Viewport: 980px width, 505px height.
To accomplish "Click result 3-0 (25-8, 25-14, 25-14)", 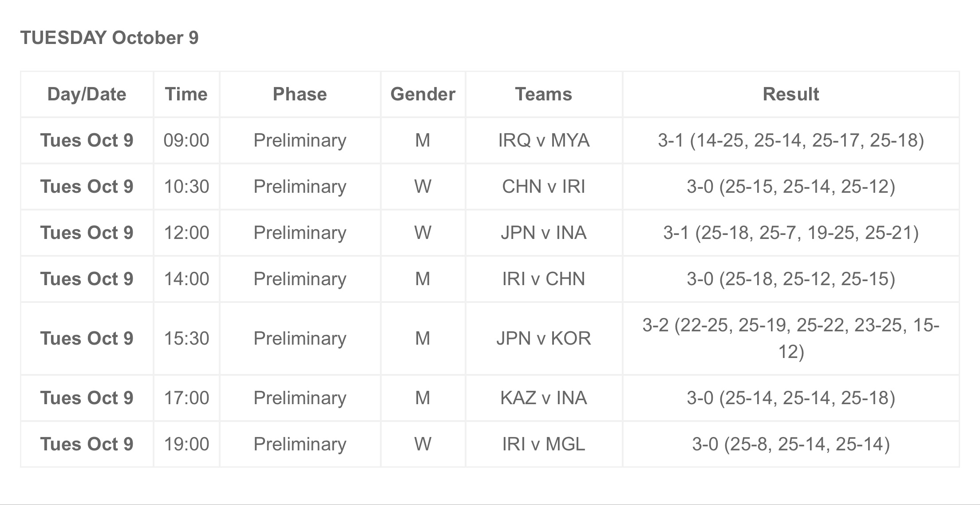I will pos(791,444).
